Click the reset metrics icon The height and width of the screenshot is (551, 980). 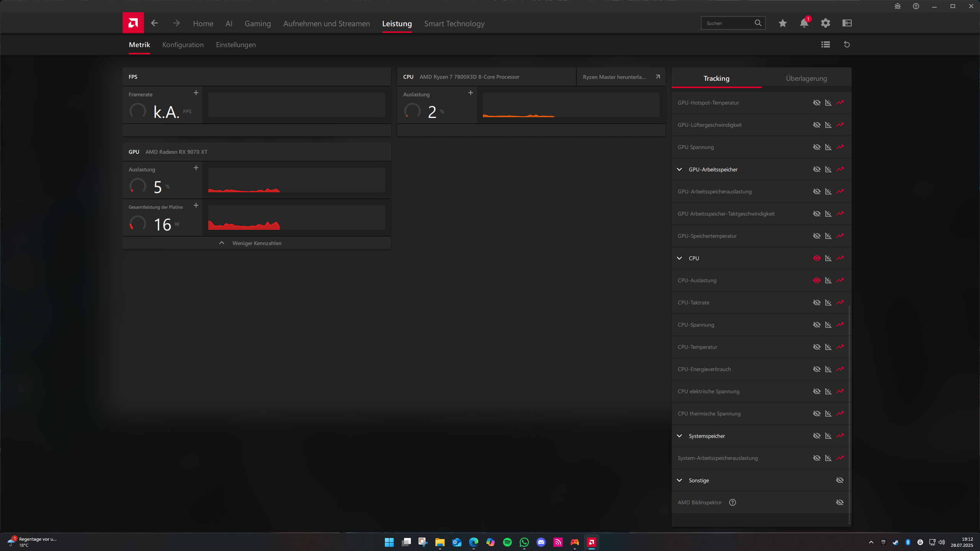click(x=847, y=44)
